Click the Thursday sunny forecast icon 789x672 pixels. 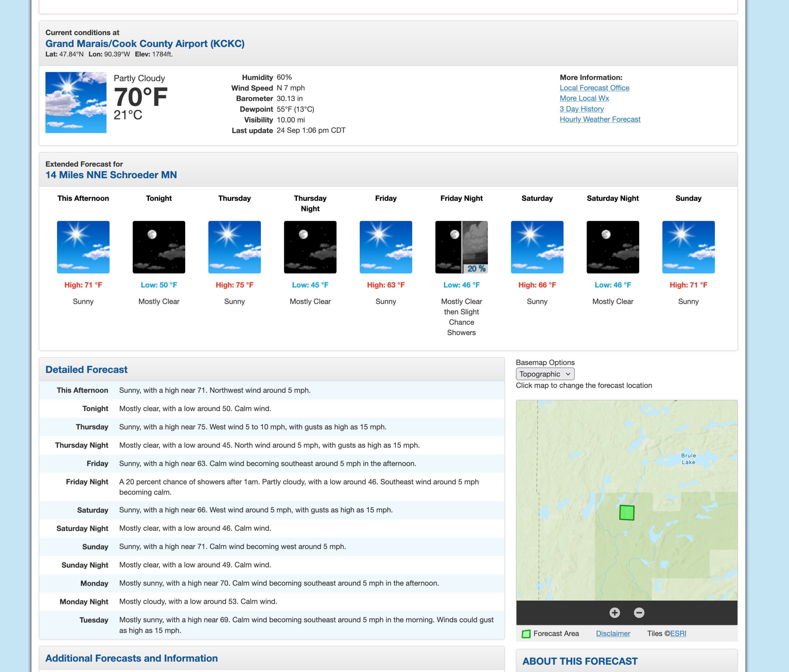(x=234, y=247)
